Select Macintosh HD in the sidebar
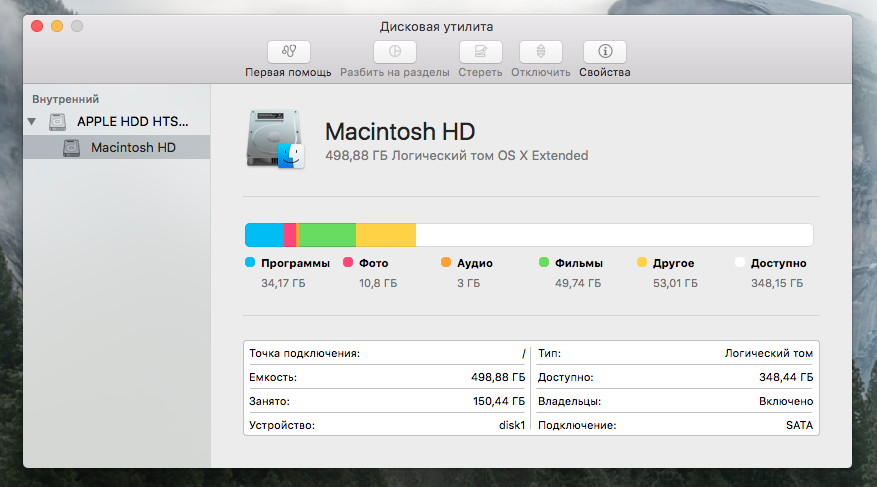 pyautogui.click(x=132, y=147)
